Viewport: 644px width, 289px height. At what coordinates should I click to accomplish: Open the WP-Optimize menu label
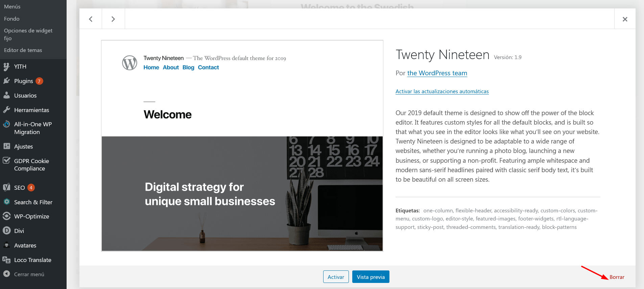pos(31,216)
